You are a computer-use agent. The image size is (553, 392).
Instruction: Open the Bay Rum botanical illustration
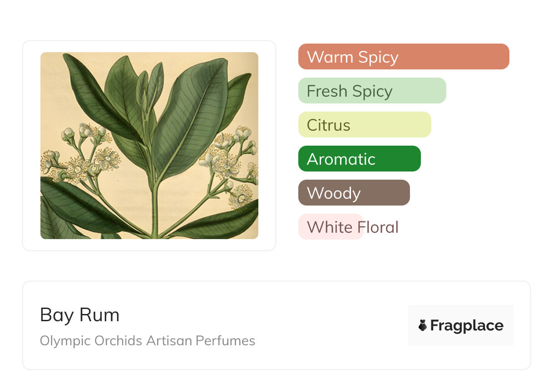click(149, 145)
